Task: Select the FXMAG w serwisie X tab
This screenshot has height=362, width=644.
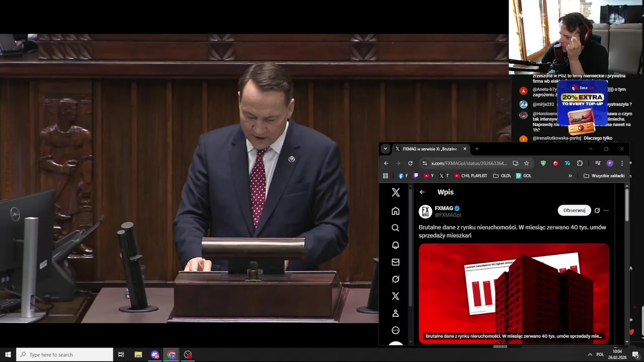Action: (x=431, y=149)
